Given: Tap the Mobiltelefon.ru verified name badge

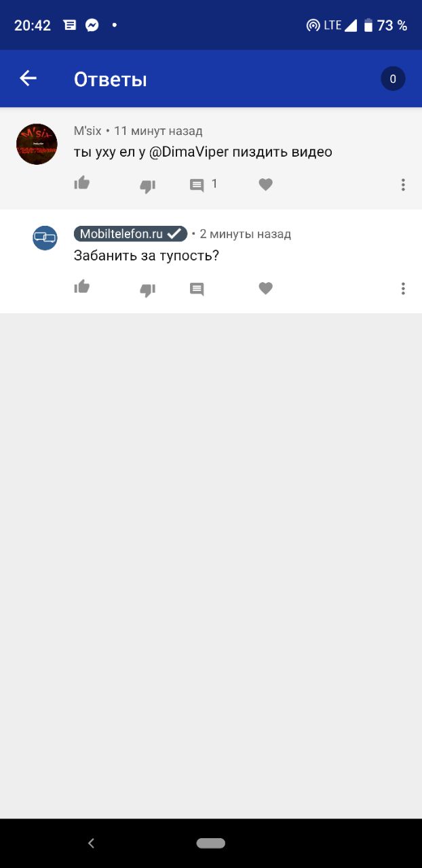Looking at the screenshot, I should pos(130,234).
